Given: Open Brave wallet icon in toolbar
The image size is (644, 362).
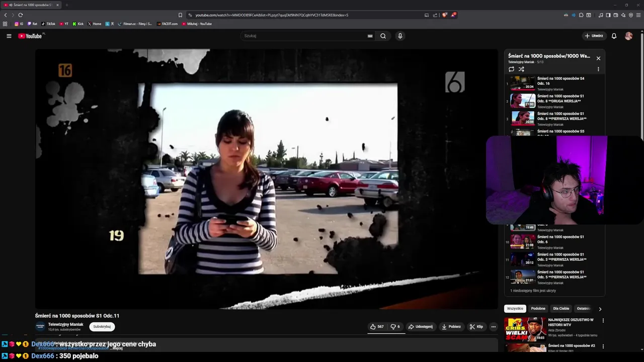Looking at the screenshot, I should point(616,15).
